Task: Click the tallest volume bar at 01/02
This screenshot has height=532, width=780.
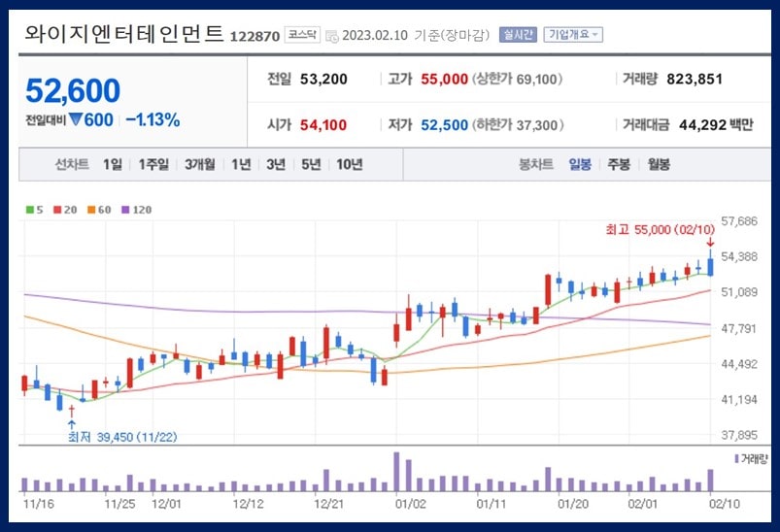Action: (x=396, y=472)
